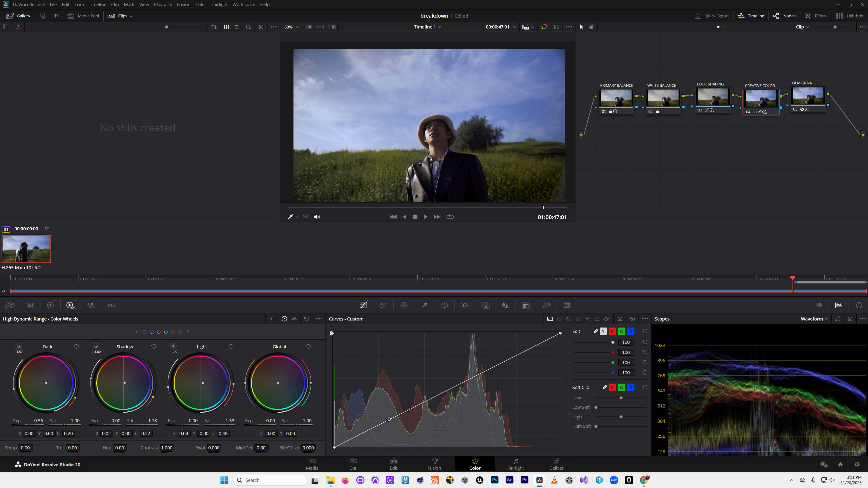Click the Quick Export button
Viewport: 868px width, 488px height.
(711, 16)
